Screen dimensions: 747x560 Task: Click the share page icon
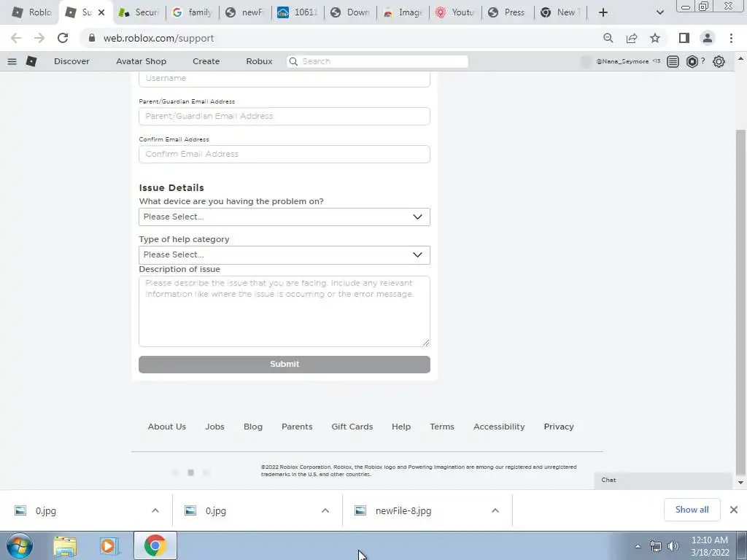coord(632,38)
